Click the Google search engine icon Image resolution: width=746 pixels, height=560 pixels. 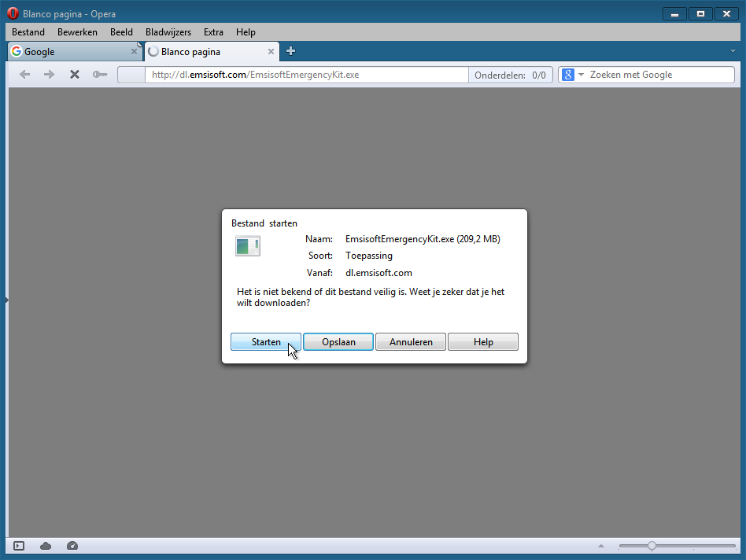coord(568,75)
